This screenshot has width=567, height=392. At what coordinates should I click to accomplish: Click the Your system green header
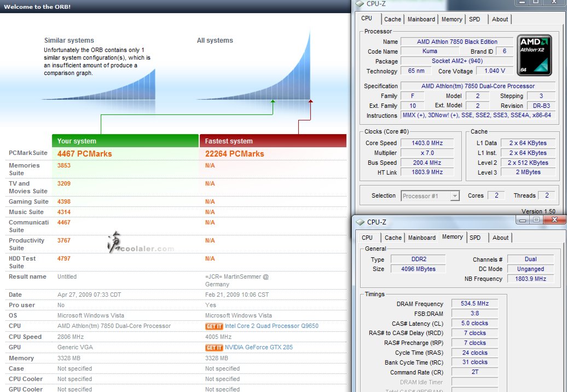tap(125, 141)
